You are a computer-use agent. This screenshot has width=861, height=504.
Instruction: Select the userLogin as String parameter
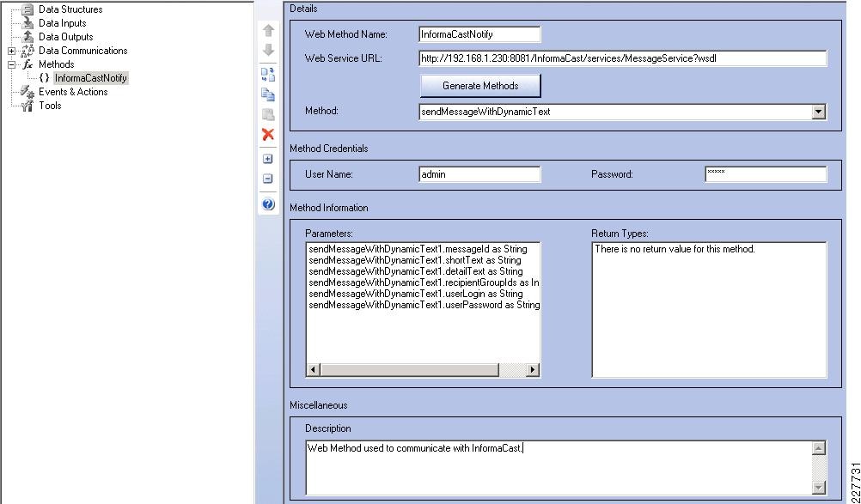pos(416,294)
